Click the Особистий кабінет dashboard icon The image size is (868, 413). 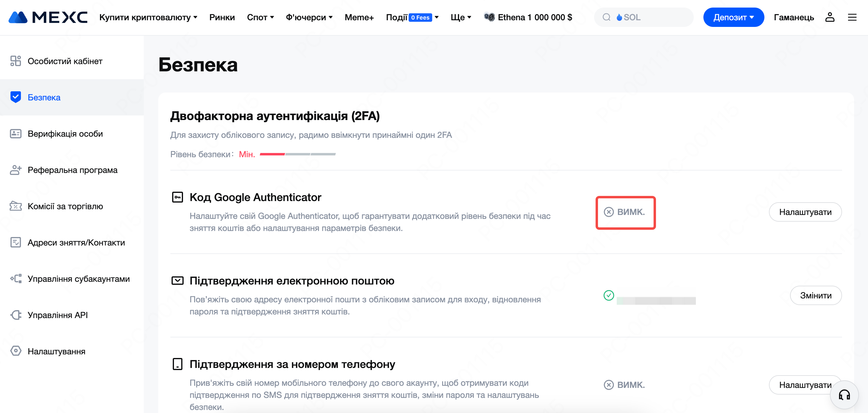(15, 61)
